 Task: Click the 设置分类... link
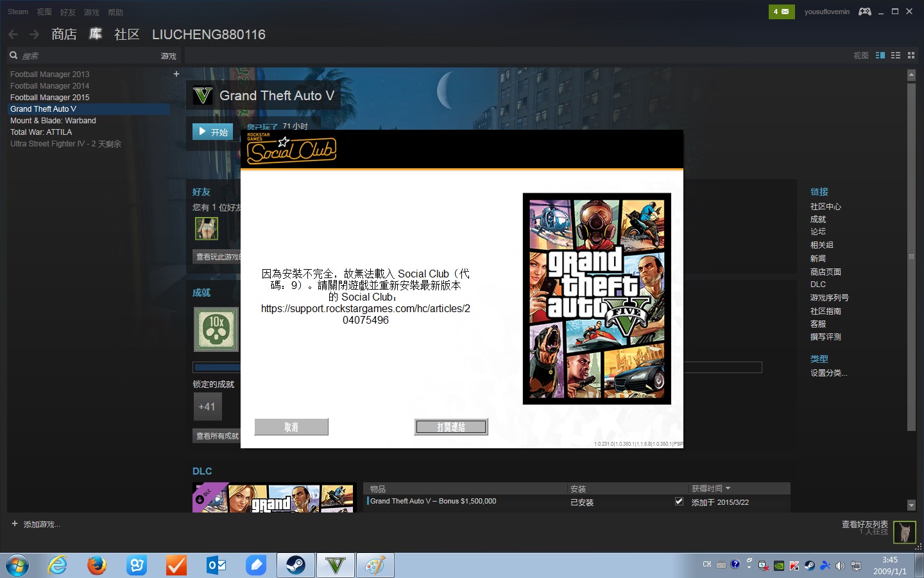[x=828, y=373]
